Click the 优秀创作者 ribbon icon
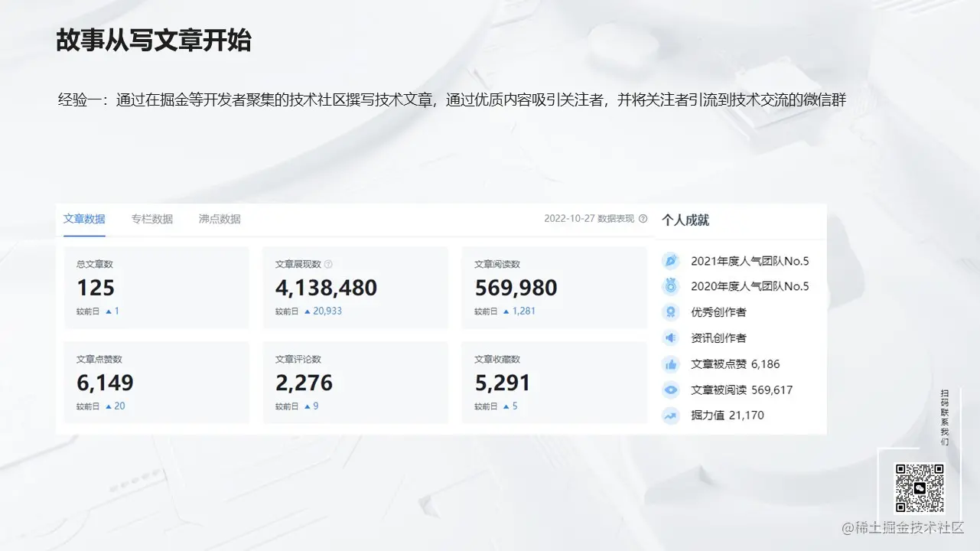The image size is (980, 551). tap(671, 312)
